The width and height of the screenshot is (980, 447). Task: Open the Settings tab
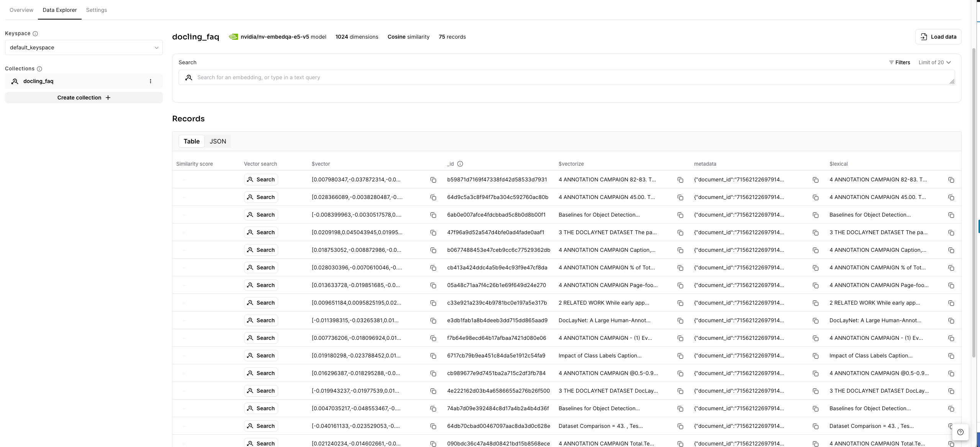point(96,10)
